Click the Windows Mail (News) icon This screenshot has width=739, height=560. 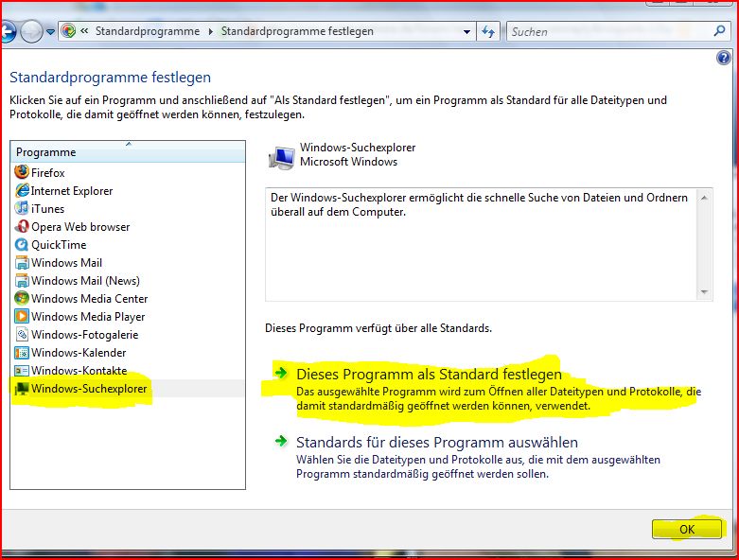(x=22, y=280)
